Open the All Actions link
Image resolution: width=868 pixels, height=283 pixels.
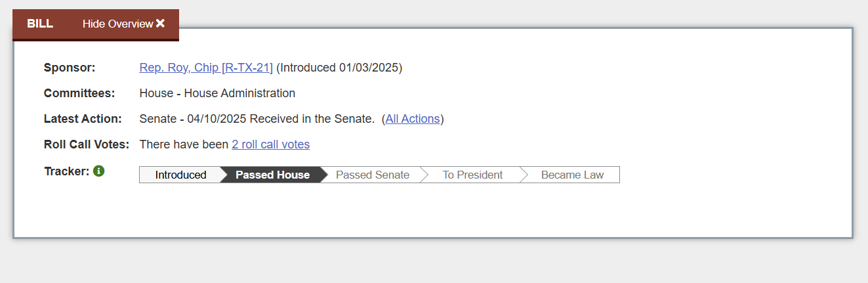click(413, 119)
